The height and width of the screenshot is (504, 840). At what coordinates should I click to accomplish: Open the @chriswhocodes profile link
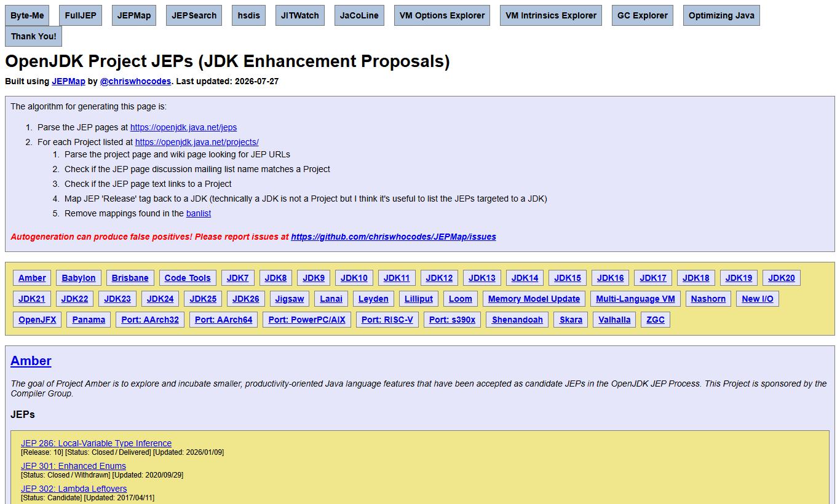(x=135, y=81)
